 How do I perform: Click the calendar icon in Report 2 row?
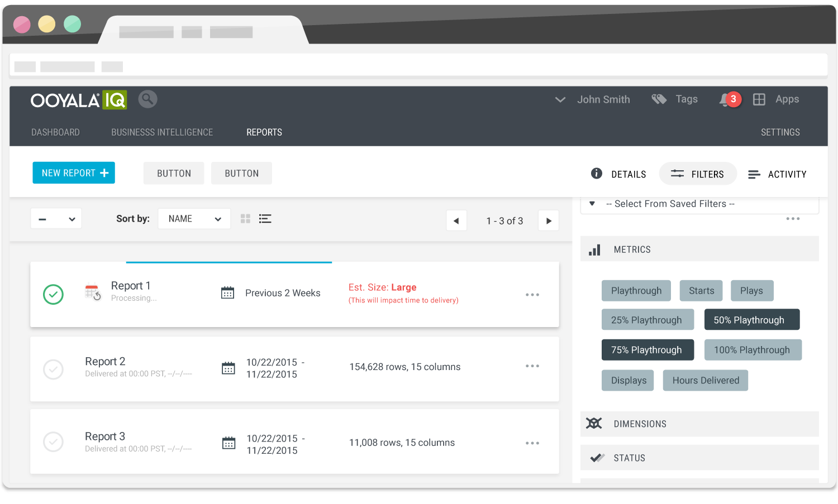tap(228, 368)
